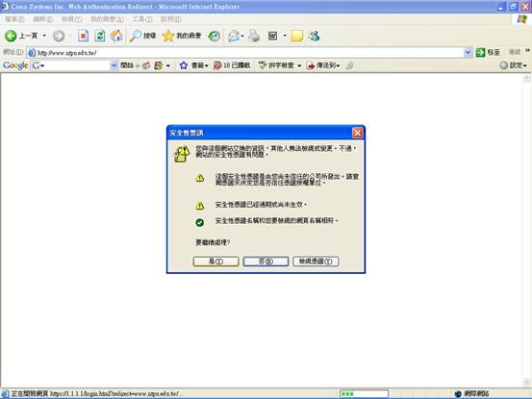Open History with the green clock icon
This screenshot has width=532, height=399.
coord(214,36)
